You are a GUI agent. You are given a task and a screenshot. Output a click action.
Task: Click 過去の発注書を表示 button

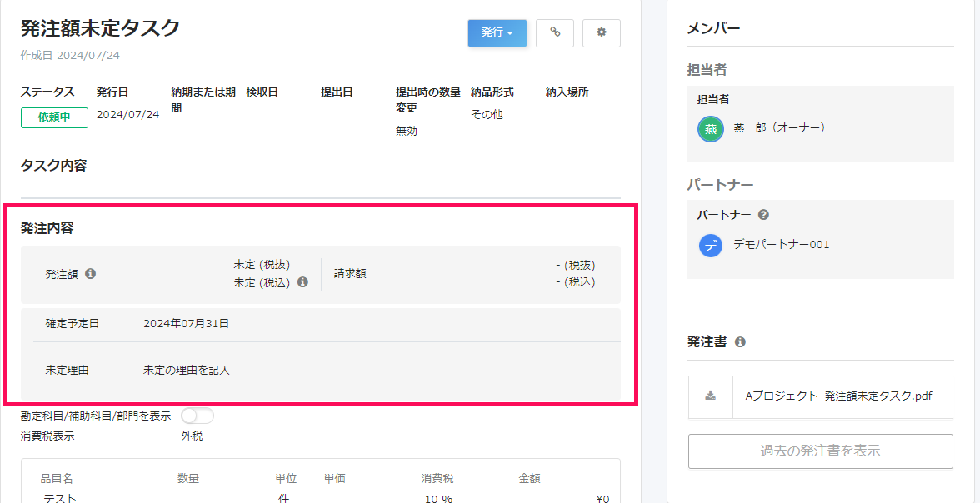point(821,451)
